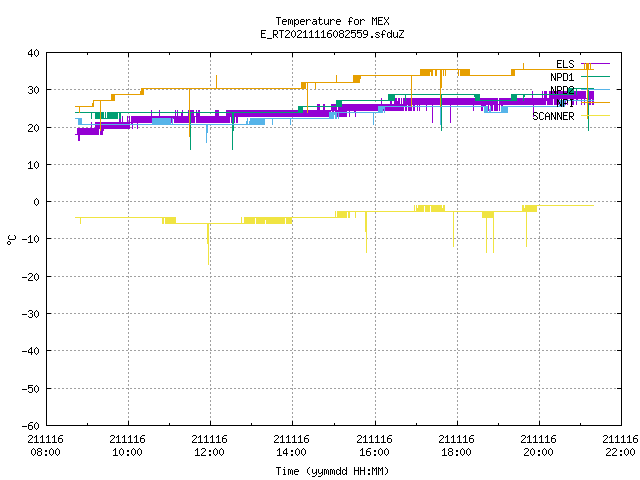The height and width of the screenshot is (480, 640).
Task: Click the y-axis tick label -50
Action: (31, 389)
